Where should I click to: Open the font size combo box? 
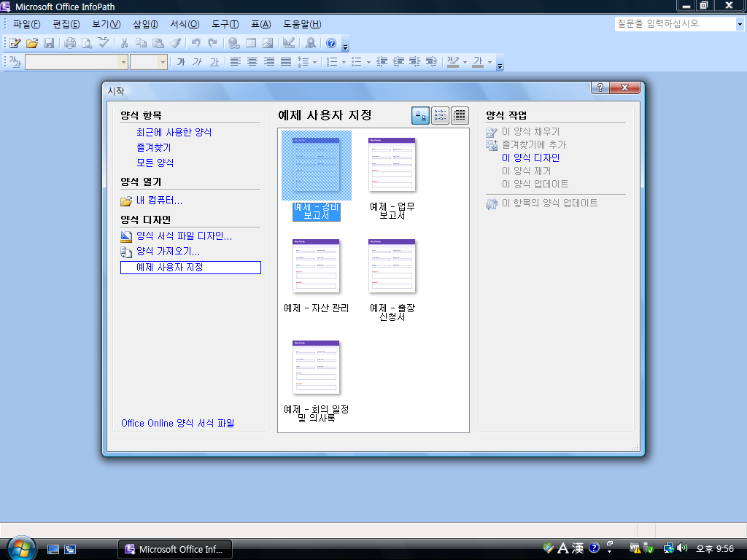tap(149, 62)
